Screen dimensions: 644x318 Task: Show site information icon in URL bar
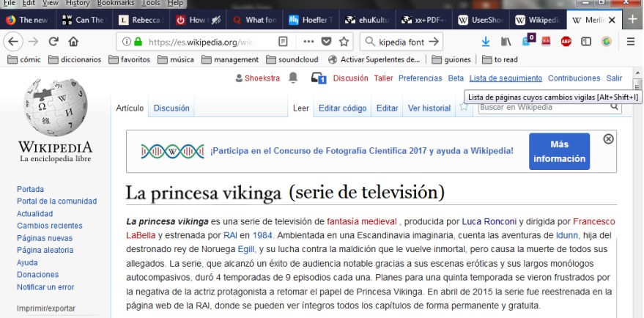coord(127,42)
